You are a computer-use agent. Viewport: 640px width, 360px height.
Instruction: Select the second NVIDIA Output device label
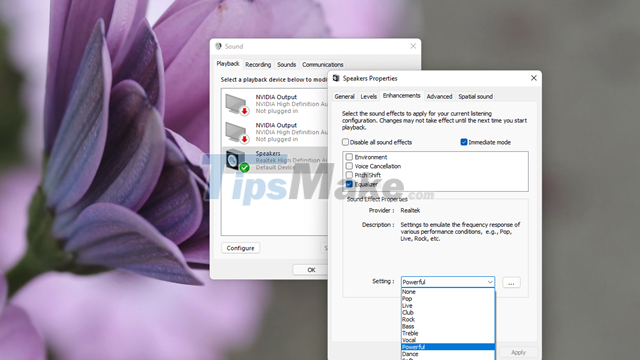pos(276,125)
